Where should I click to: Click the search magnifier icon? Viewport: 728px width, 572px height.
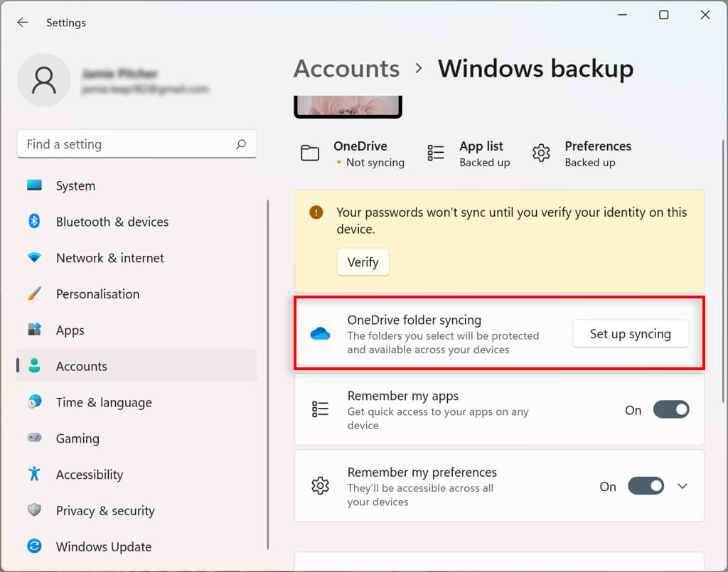pyautogui.click(x=241, y=144)
